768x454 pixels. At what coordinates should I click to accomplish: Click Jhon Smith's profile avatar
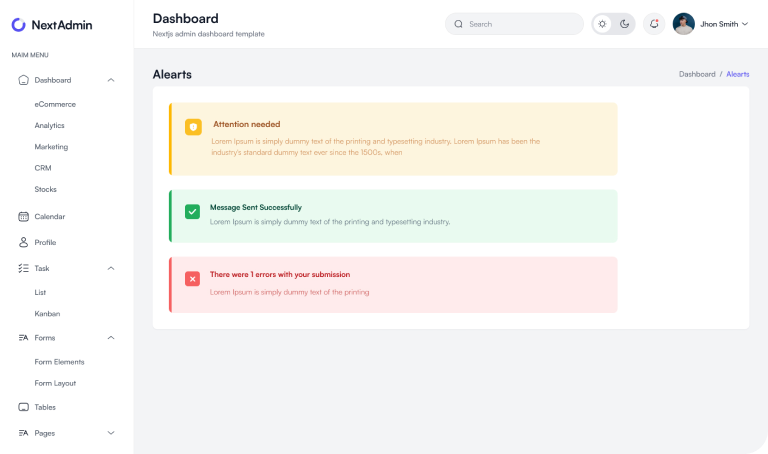684,24
